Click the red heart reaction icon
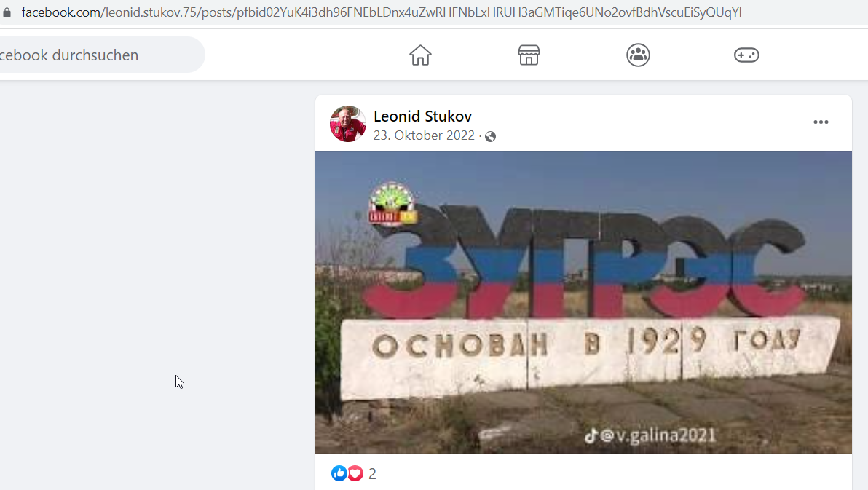The height and width of the screenshot is (490, 868). click(x=355, y=473)
